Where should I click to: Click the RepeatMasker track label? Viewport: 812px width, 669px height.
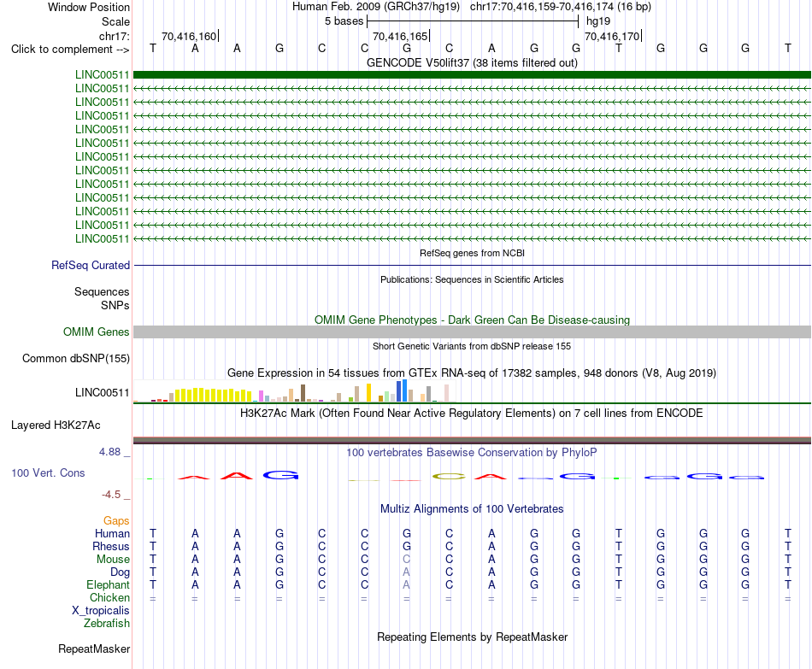click(x=94, y=648)
